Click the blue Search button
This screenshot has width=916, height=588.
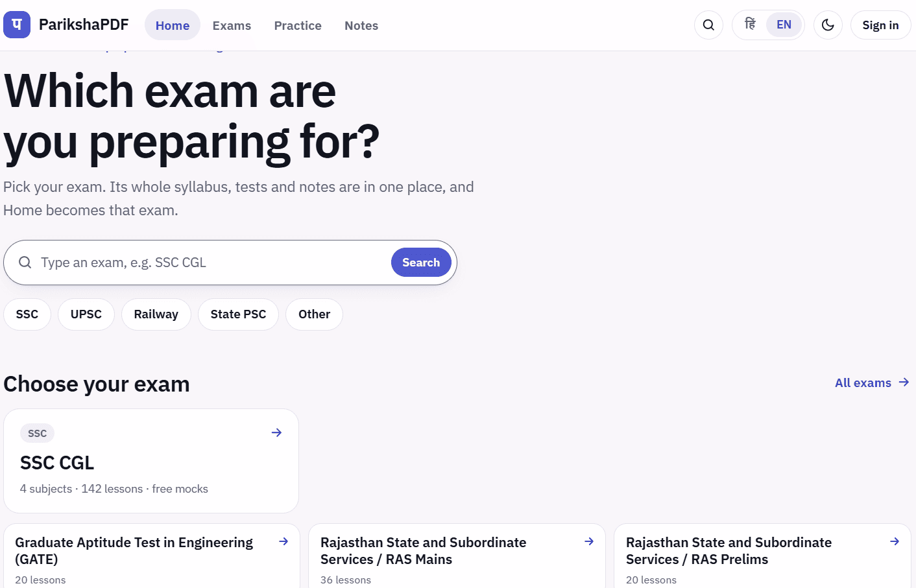(421, 262)
